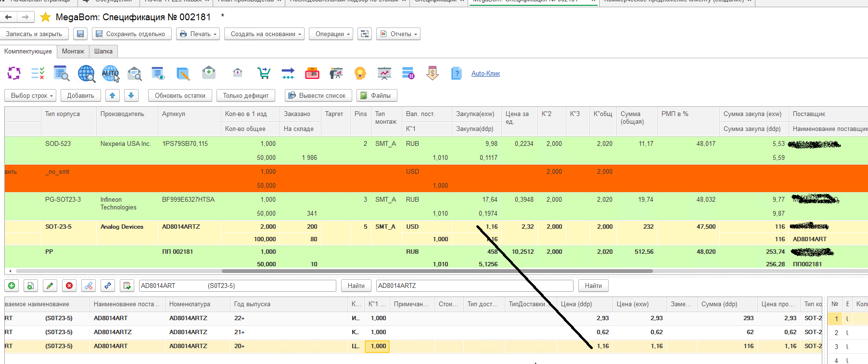Image resolution: width=868 pixels, height=364 pixels.
Task: Click the dollar download arrow icon
Action: 432,73
